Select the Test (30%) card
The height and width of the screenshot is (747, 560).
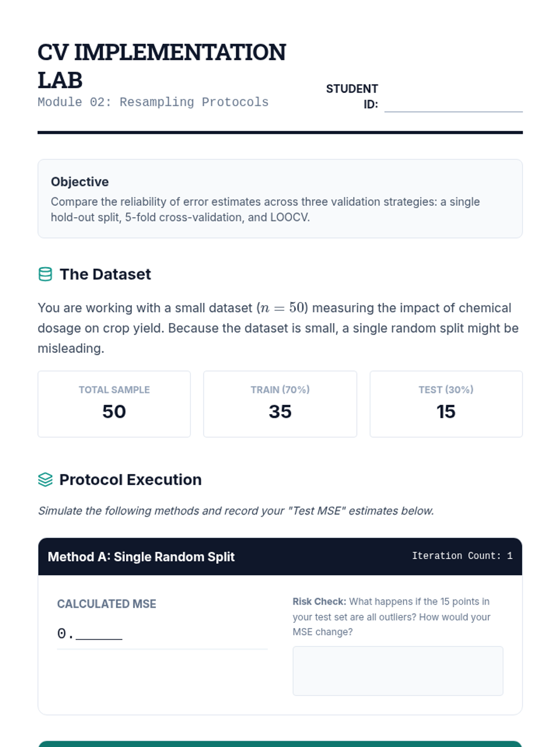tap(446, 404)
